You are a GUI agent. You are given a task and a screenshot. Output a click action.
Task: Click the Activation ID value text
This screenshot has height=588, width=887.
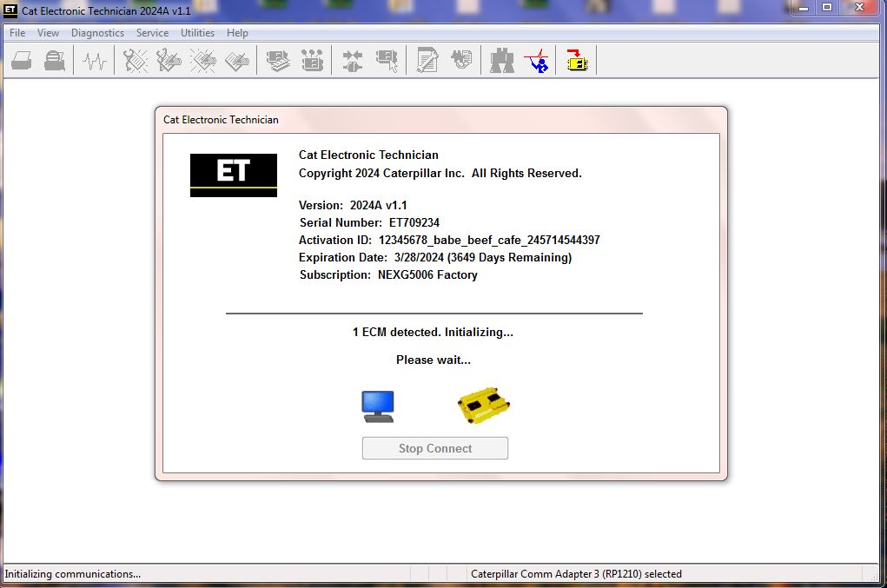tap(489, 241)
